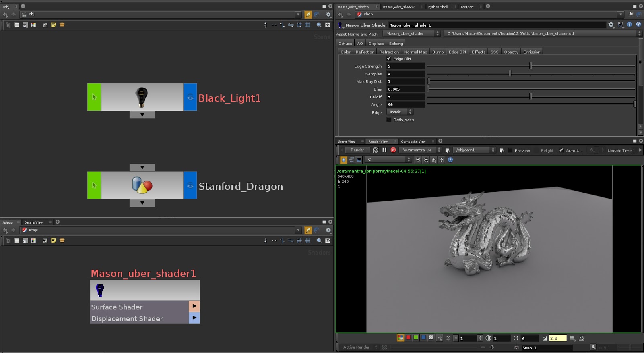Image resolution: width=644 pixels, height=353 pixels.
Task: Toggle the selectable flag on Black_Light1 node
Action: click(94, 97)
